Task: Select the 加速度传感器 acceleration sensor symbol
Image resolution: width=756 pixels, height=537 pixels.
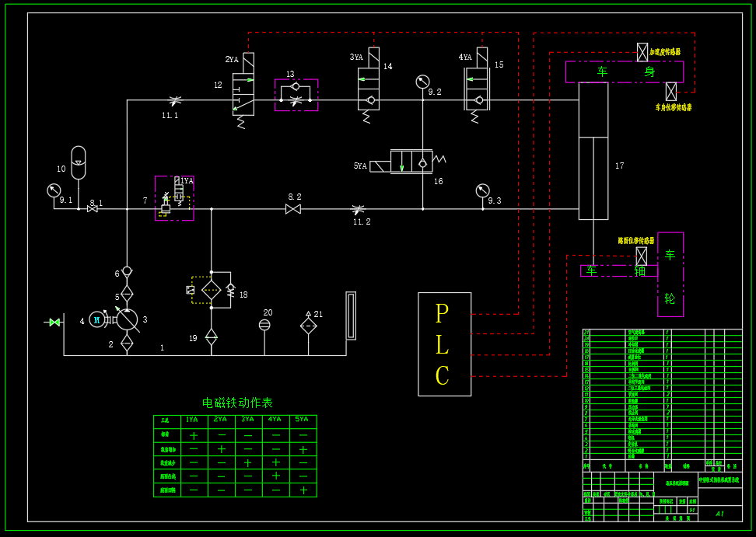Action: click(x=642, y=52)
